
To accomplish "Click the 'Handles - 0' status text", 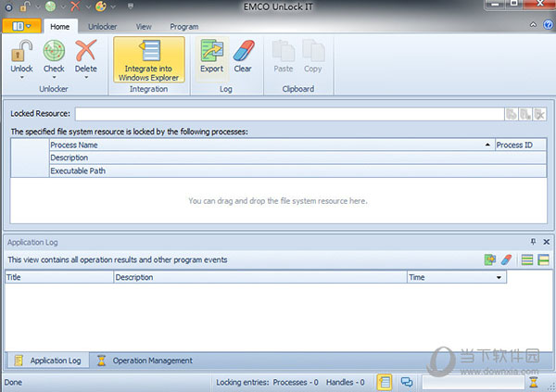I will pyautogui.click(x=345, y=383).
